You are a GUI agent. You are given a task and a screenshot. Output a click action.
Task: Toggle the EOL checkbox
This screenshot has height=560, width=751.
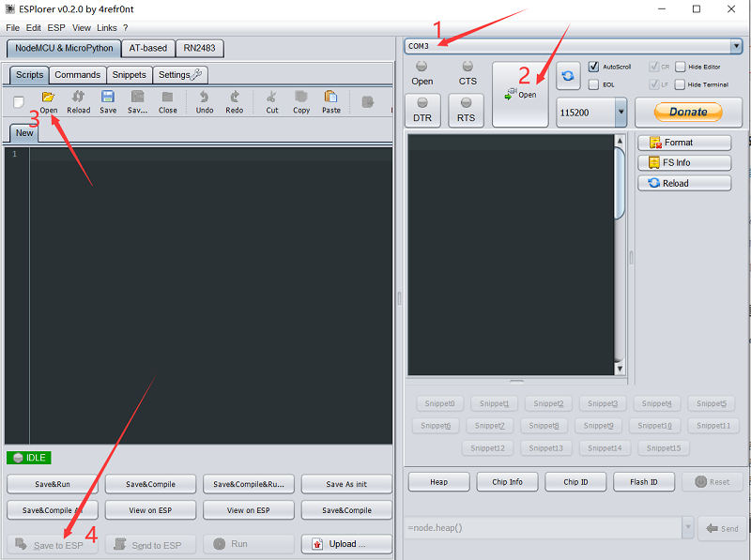click(x=593, y=84)
